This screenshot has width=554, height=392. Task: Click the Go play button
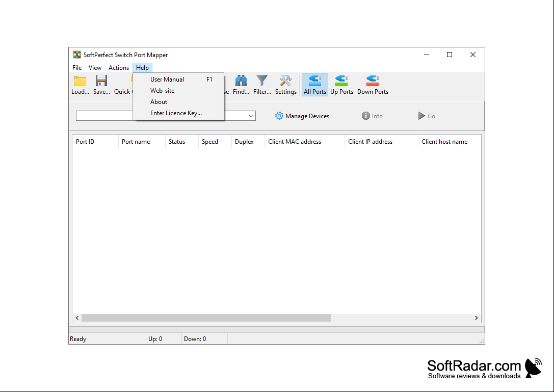pyautogui.click(x=427, y=116)
